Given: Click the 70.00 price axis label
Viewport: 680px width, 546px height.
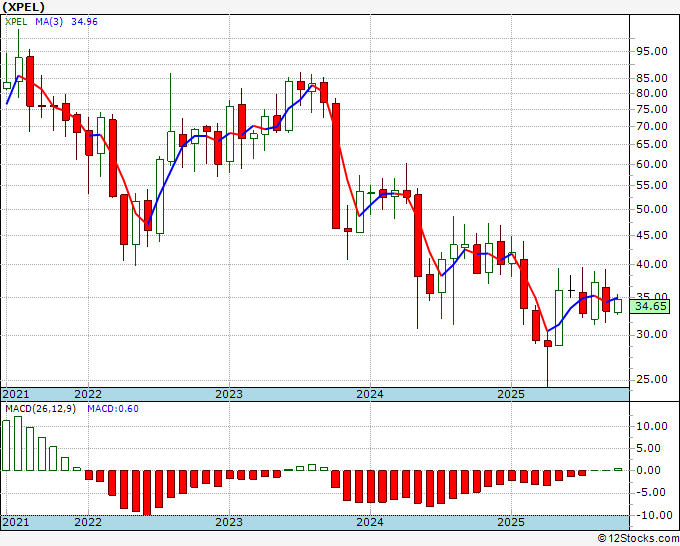Looking at the screenshot, I should (x=652, y=126).
